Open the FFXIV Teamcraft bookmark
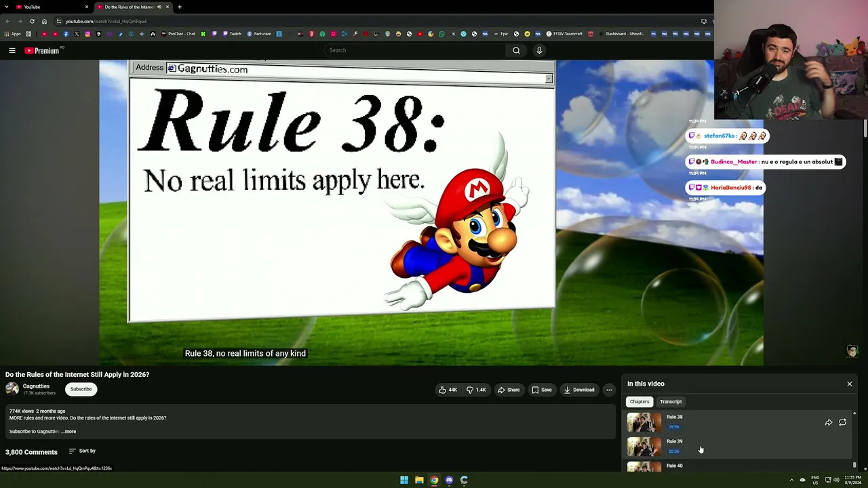868x488 pixels. [566, 34]
